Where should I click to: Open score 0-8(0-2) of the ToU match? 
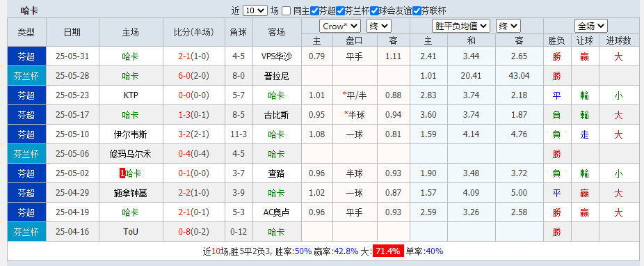[194, 232]
